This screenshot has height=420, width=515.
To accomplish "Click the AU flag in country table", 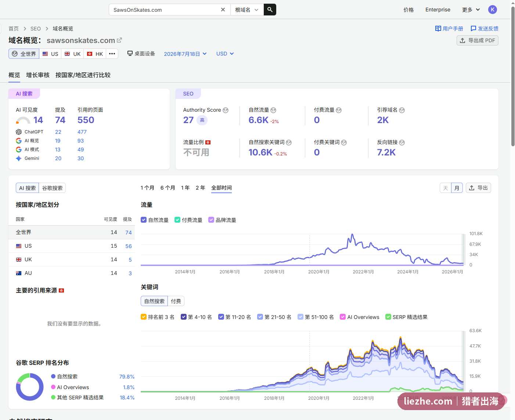I will point(19,273).
